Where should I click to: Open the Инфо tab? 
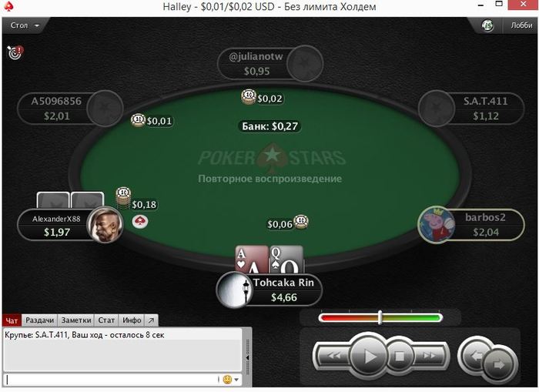pyautogui.click(x=132, y=320)
